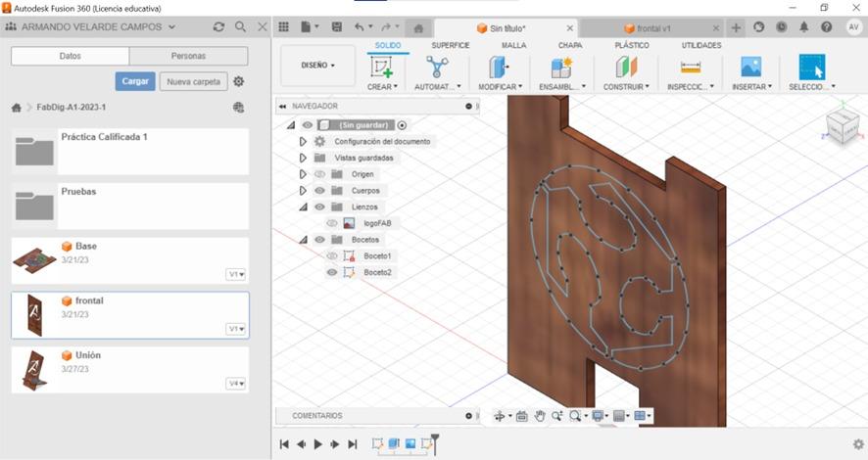Select the Measure icon above INSPECCIC
The image size is (868, 460).
click(691, 67)
